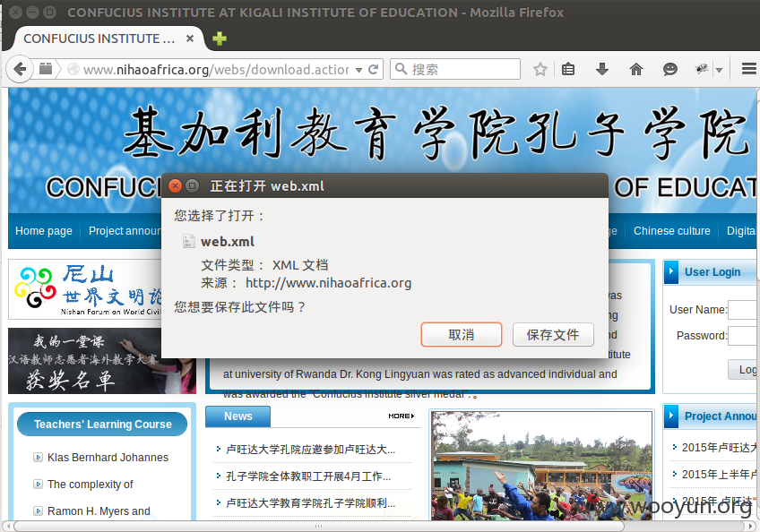Screen dimensions: 760x532
Task: Open the MORE link in News
Action: 401,416
